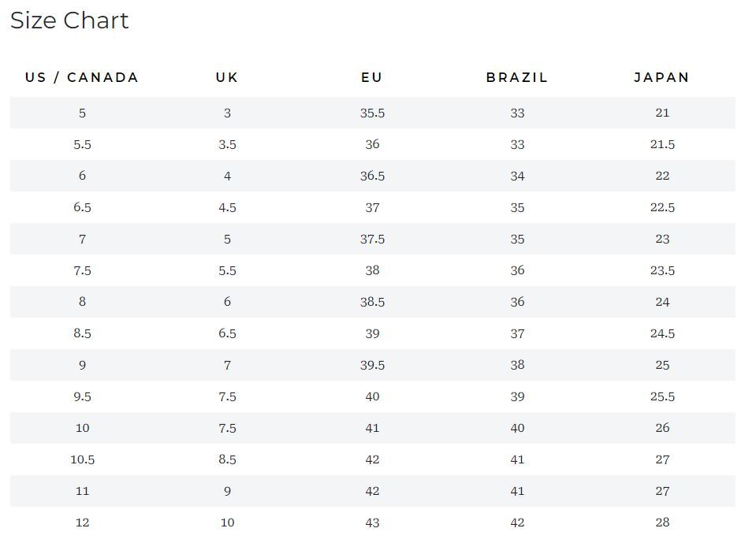Click US size 10.5 cell

coord(83,459)
